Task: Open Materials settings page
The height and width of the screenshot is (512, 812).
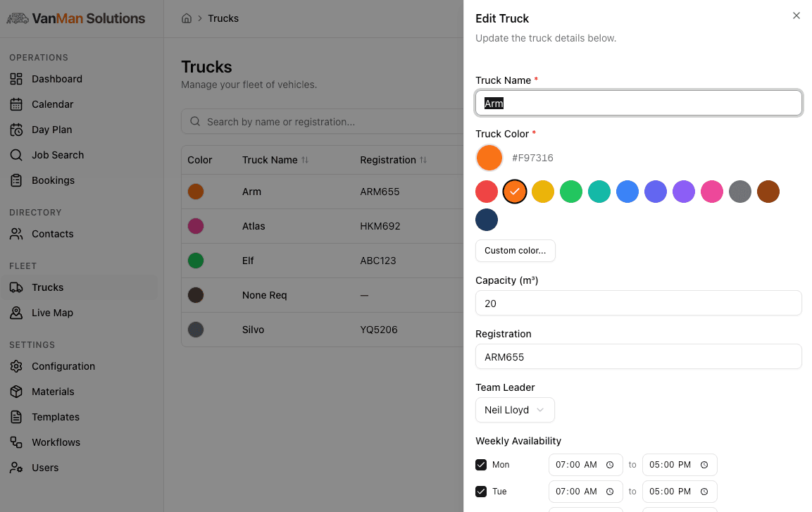Action: (53, 392)
